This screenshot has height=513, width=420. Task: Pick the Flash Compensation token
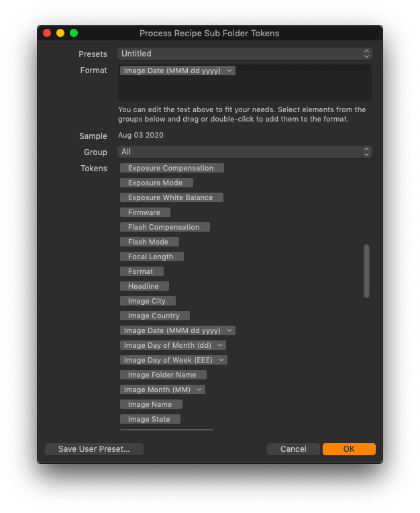[165, 227]
